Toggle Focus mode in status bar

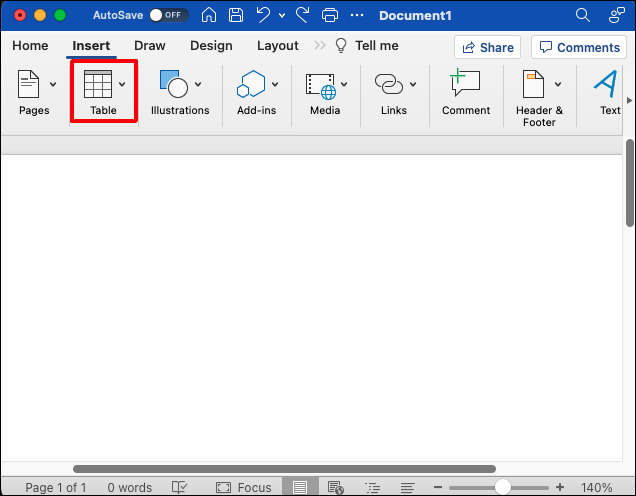click(x=243, y=487)
